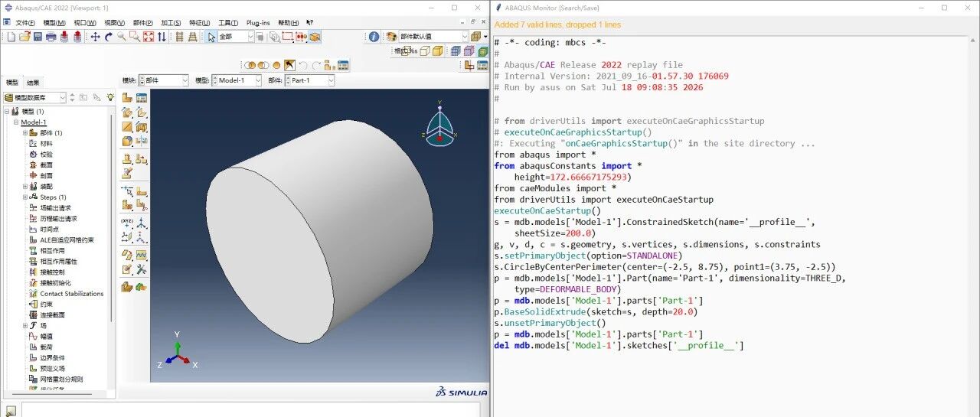Select the 网格重划分规则 tree item
The width and height of the screenshot is (980, 417).
[x=61, y=380]
